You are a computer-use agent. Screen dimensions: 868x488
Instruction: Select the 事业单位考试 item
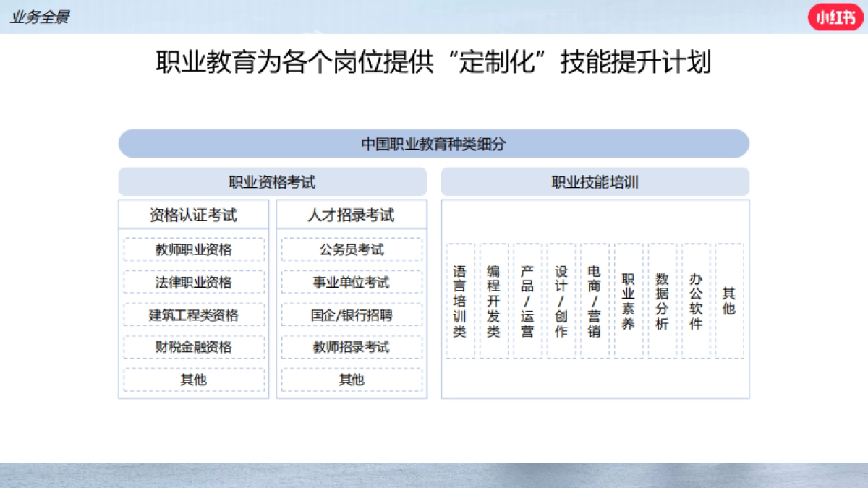352,282
